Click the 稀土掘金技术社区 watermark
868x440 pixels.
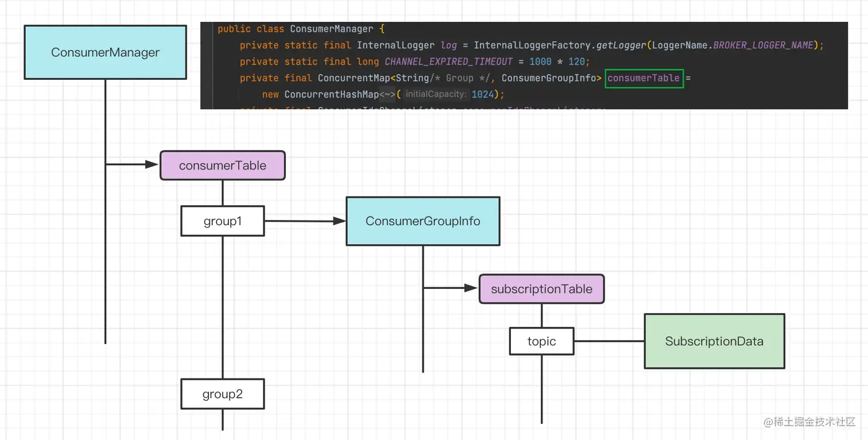809,422
